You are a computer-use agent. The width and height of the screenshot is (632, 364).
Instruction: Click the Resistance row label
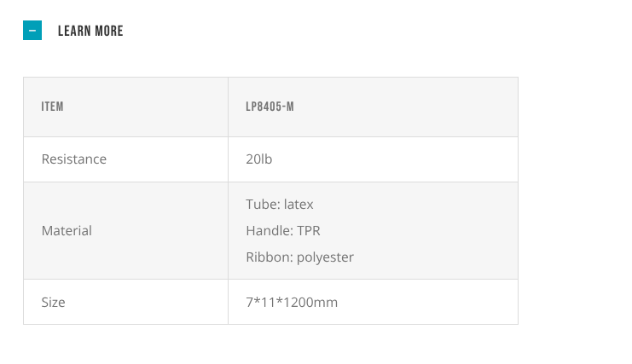(x=74, y=159)
